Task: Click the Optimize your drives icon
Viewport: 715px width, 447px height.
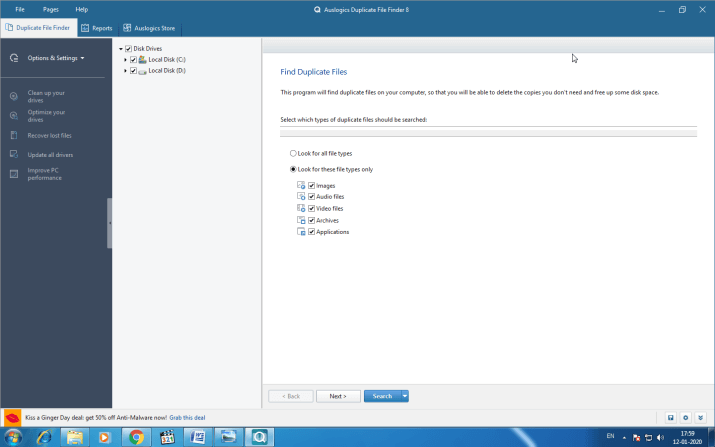Action: point(14,115)
